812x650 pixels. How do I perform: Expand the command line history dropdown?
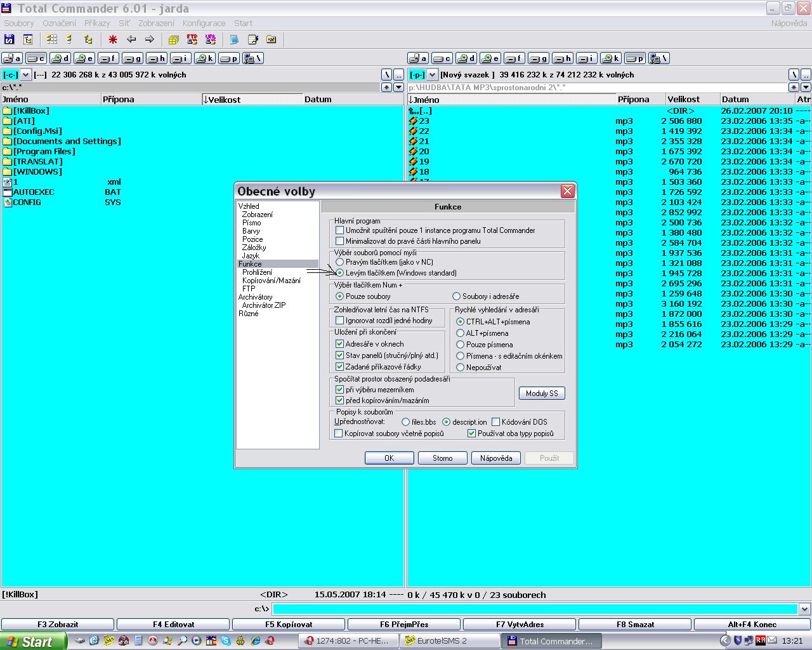coord(804,609)
